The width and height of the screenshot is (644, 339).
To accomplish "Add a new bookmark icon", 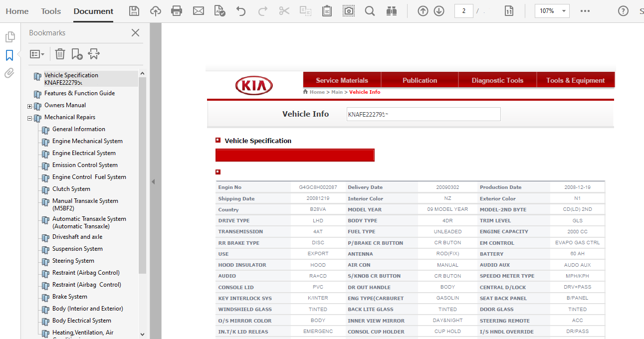I will (x=77, y=54).
